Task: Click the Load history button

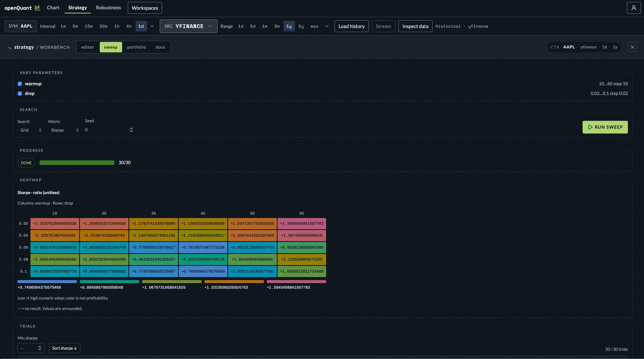Action: (x=352, y=26)
